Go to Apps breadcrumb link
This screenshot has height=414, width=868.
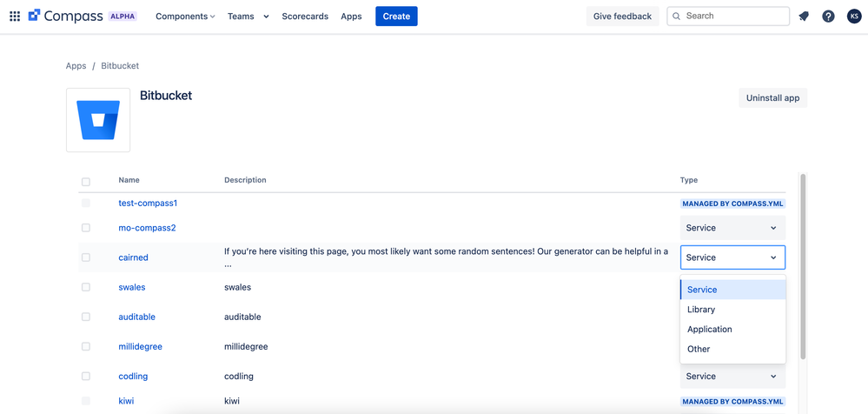coord(76,65)
